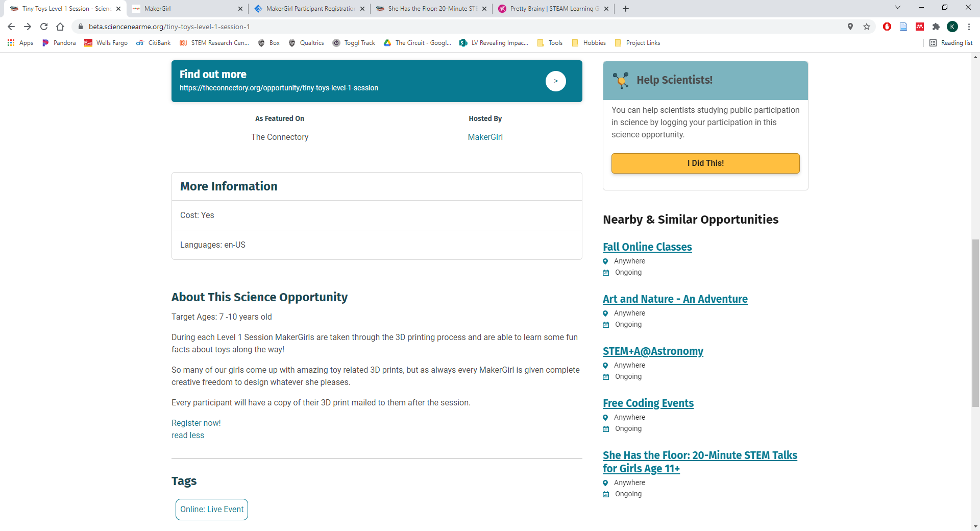Screen dimensions: 980x531
Task: Open the Pandora bookmark
Action: pyautogui.click(x=59, y=43)
